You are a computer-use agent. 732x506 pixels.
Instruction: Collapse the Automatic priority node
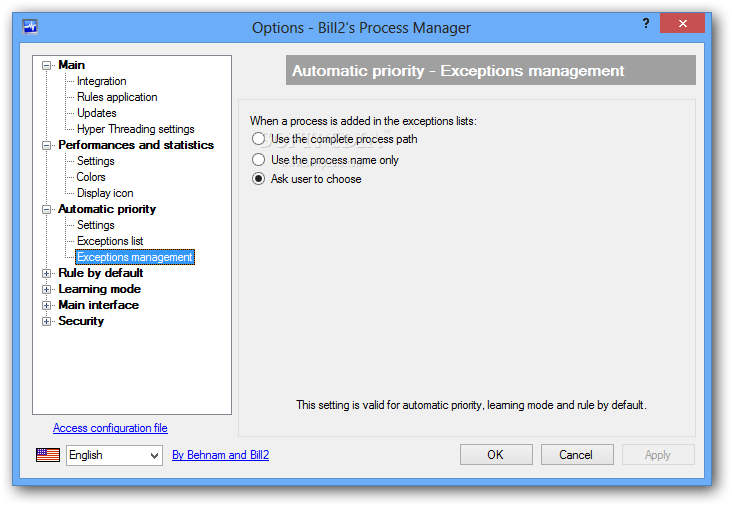[46, 210]
